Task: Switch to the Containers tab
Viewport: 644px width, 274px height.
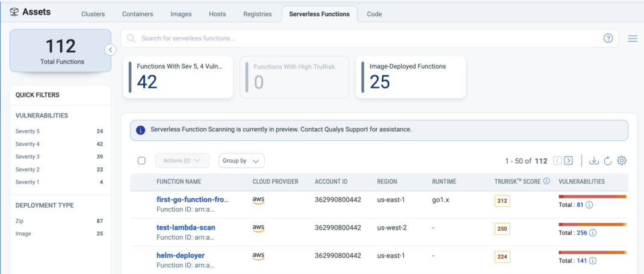Action: tap(138, 14)
